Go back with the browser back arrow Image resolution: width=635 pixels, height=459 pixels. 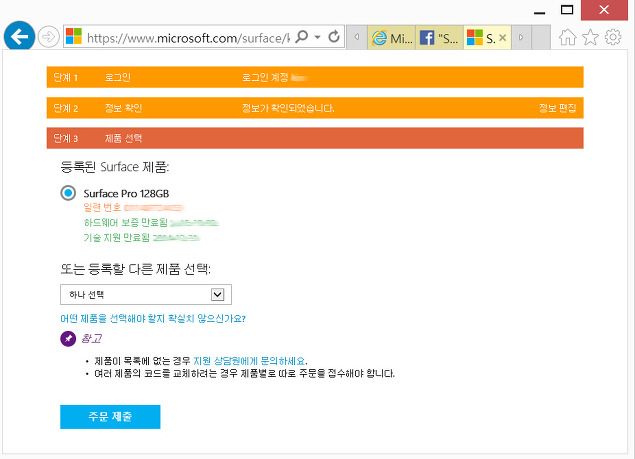coord(19,37)
